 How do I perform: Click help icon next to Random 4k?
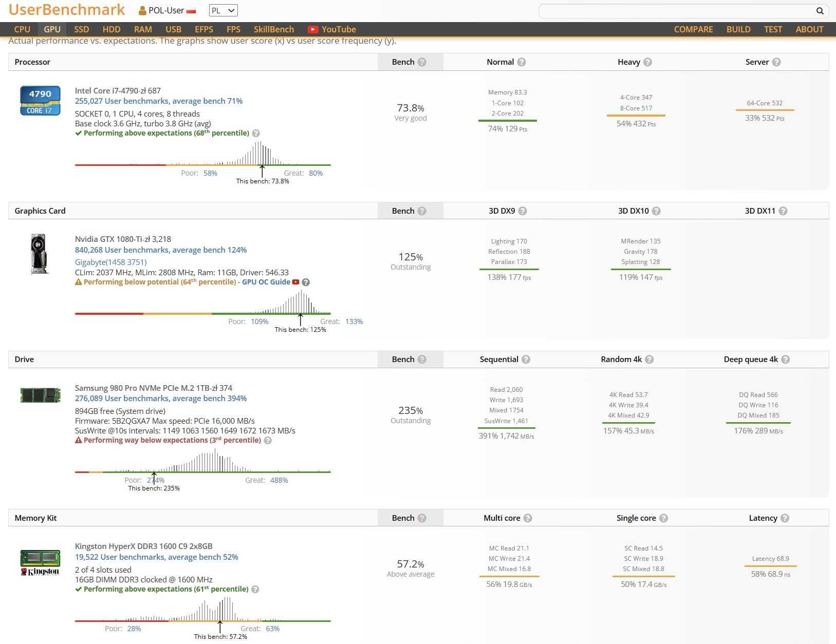point(649,359)
